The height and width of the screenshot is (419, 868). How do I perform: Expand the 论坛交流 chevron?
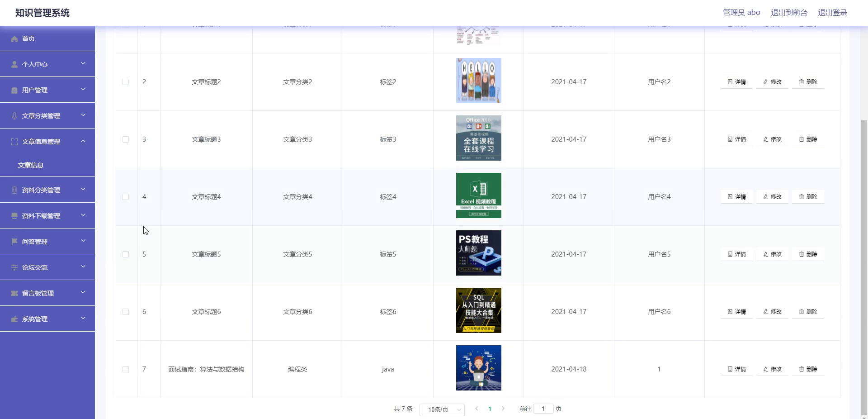83,267
